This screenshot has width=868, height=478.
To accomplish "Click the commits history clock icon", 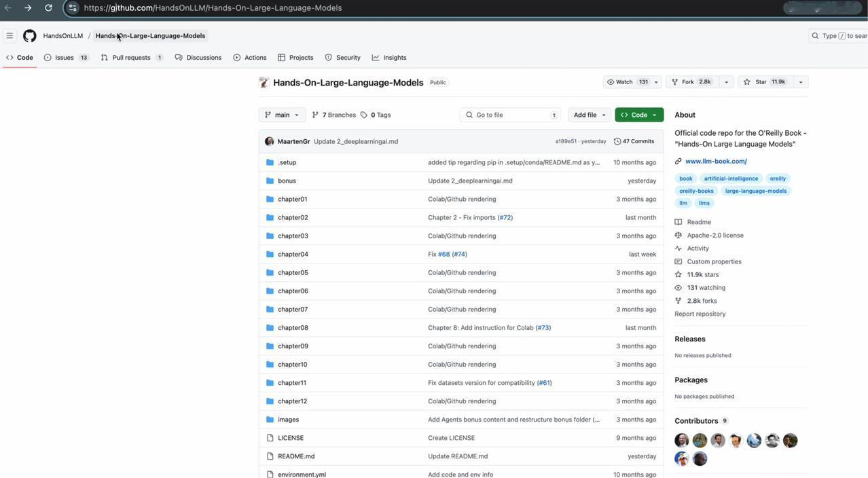I will click(617, 141).
